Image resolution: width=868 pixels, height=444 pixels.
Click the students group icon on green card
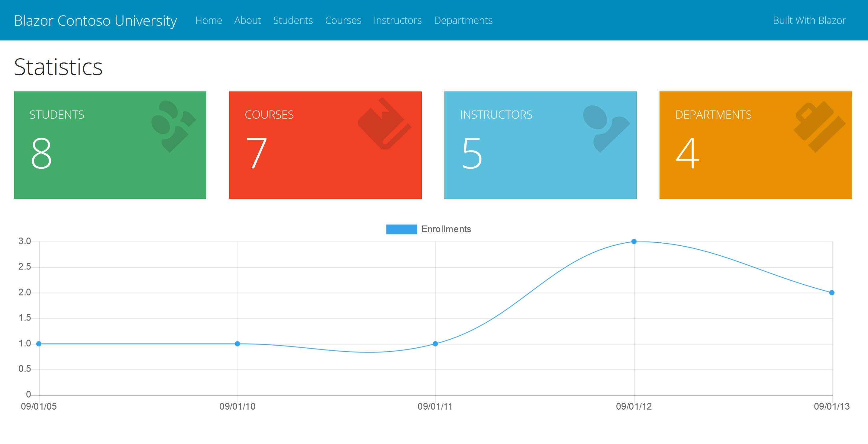pos(173,126)
